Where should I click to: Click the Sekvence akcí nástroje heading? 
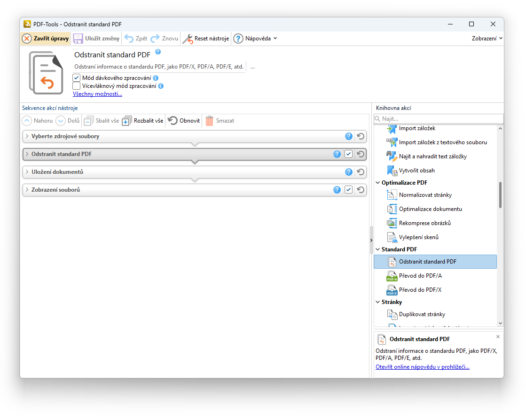pos(50,108)
